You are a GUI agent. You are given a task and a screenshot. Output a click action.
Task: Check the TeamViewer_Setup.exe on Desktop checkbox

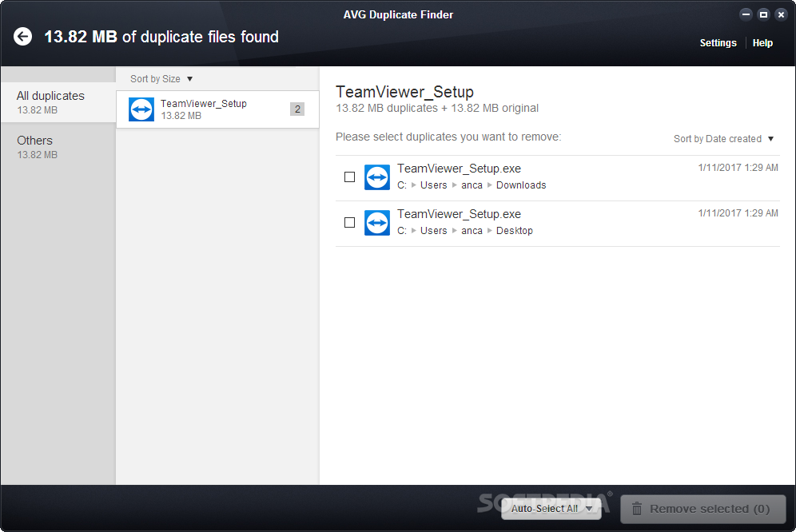tap(349, 222)
